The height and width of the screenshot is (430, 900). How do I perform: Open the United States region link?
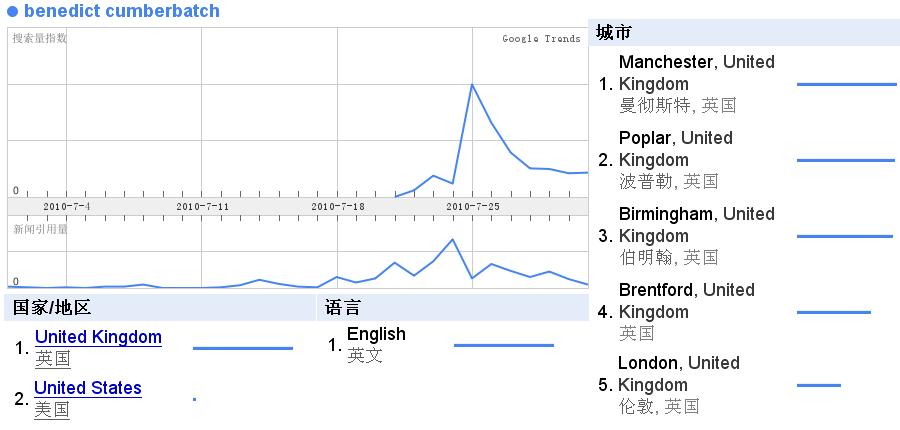pyautogui.click(x=88, y=388)
